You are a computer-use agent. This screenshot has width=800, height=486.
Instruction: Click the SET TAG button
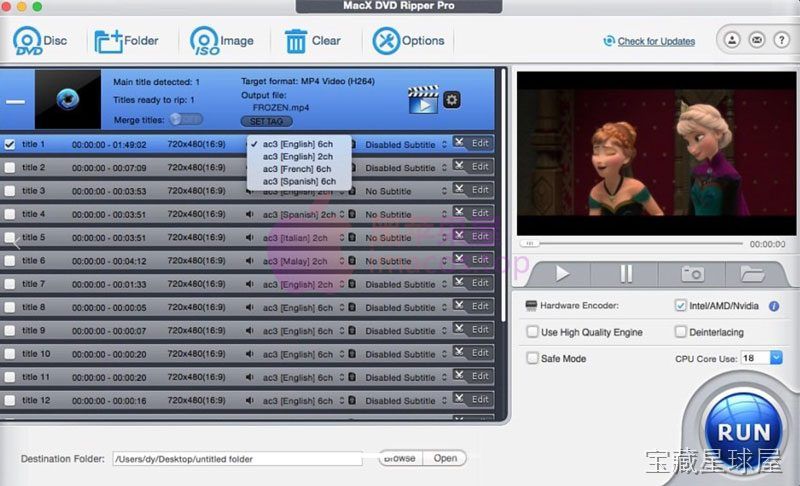click(266, 121)
